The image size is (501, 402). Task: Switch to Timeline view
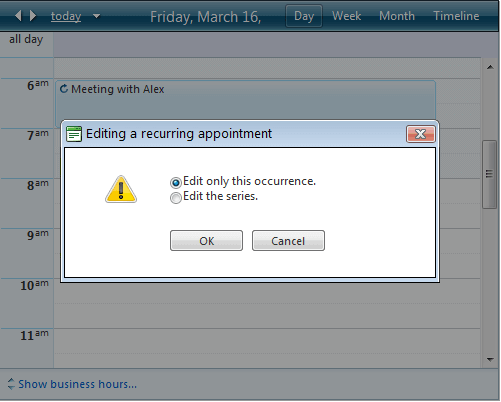pyautogui.click(x=456, y=16)
